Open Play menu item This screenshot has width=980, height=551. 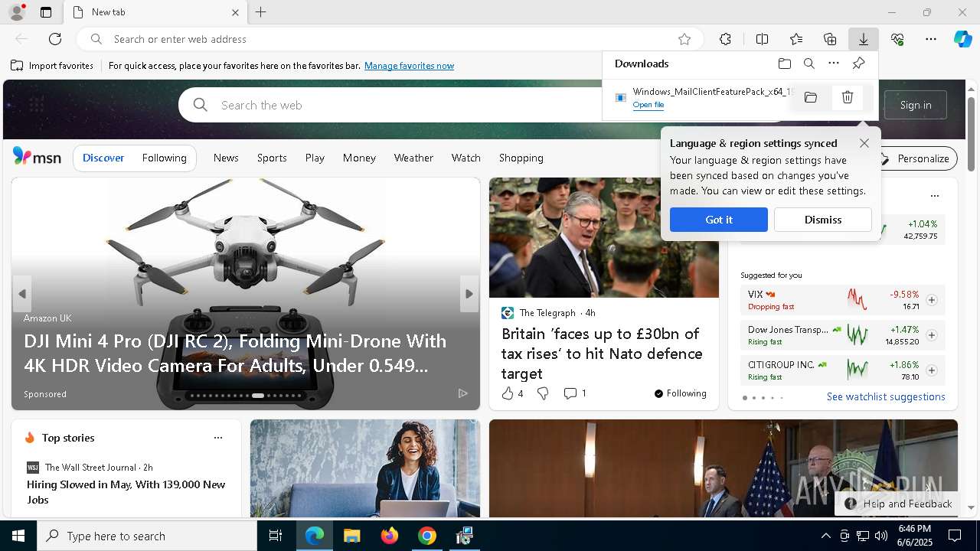(315, 158)
